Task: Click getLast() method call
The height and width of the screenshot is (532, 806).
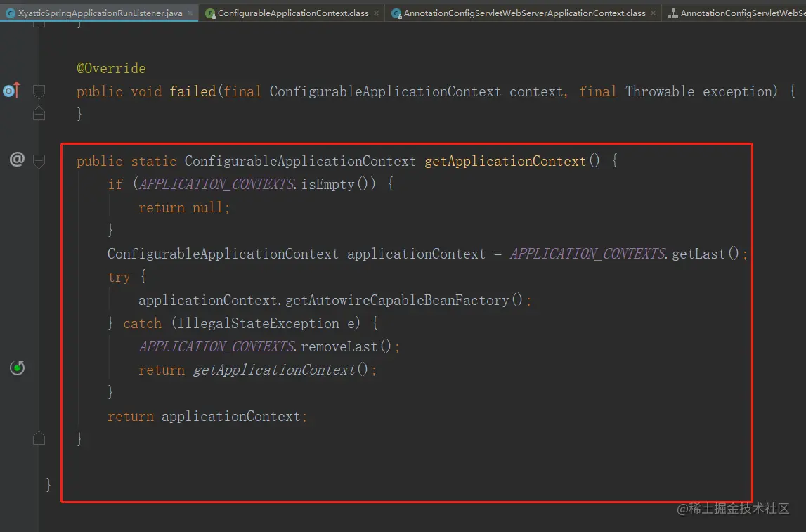Action: coord(706,254)
